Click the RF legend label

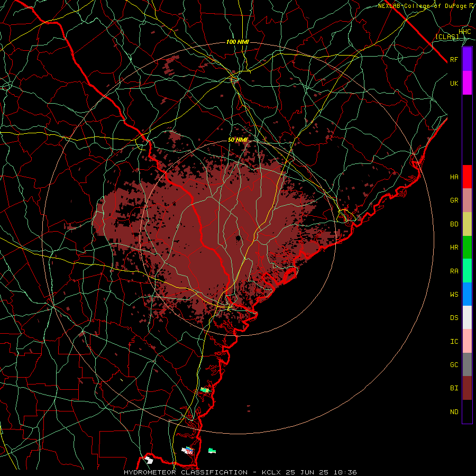454,59
